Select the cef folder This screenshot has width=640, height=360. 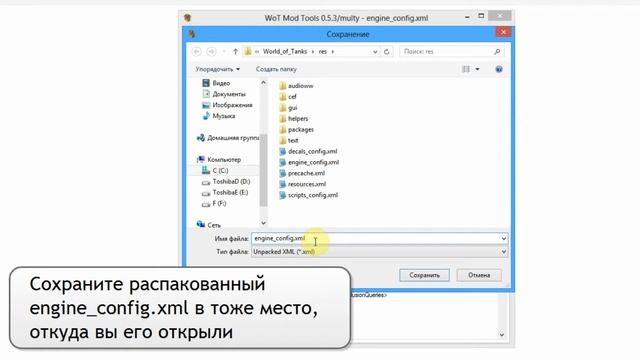(x=288, y=97)
